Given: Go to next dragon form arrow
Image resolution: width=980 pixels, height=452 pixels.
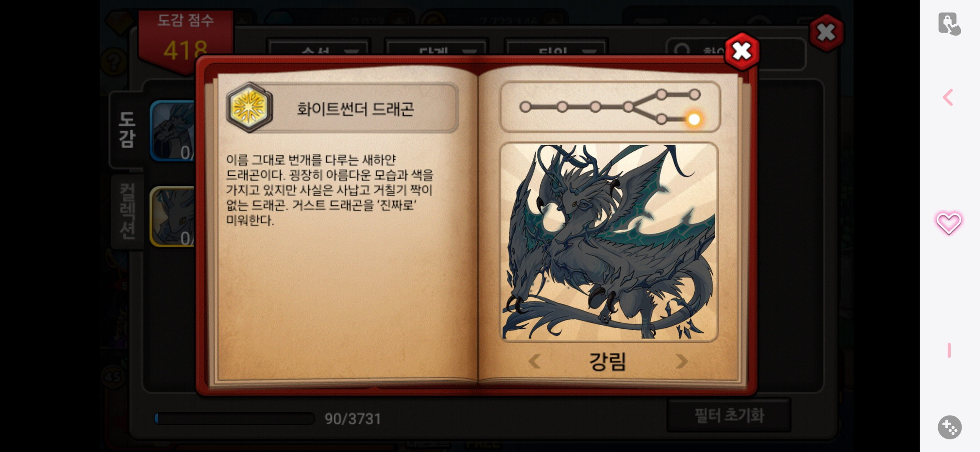Looking at the screenshot, I should pyautogui.click(x=681, y=361).
